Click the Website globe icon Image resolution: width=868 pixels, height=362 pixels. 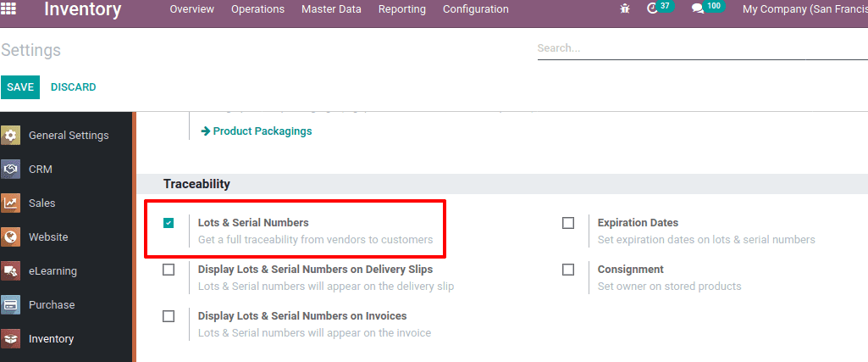click(10, 237)
